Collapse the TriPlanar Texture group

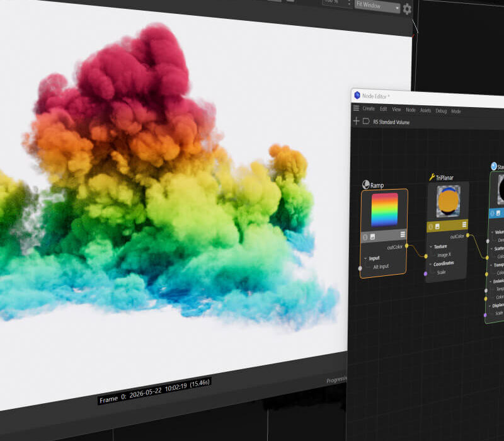pos(431,247)
